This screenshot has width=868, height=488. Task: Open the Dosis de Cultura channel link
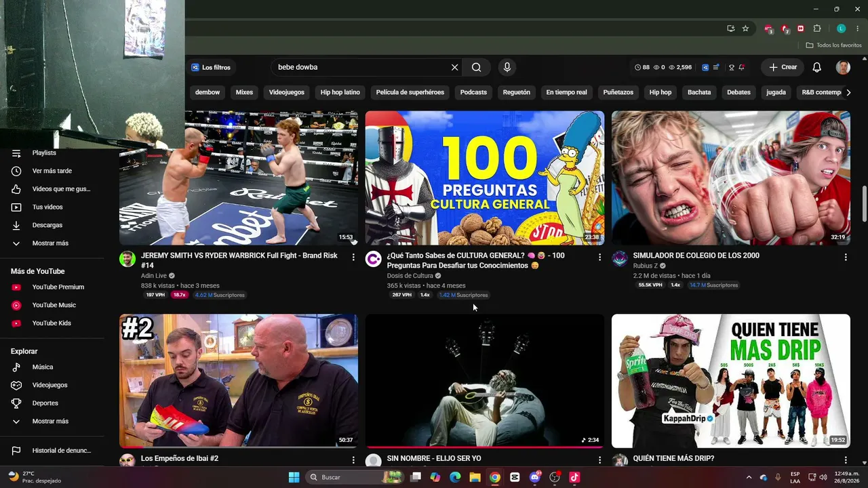click(x=410, y=276)
